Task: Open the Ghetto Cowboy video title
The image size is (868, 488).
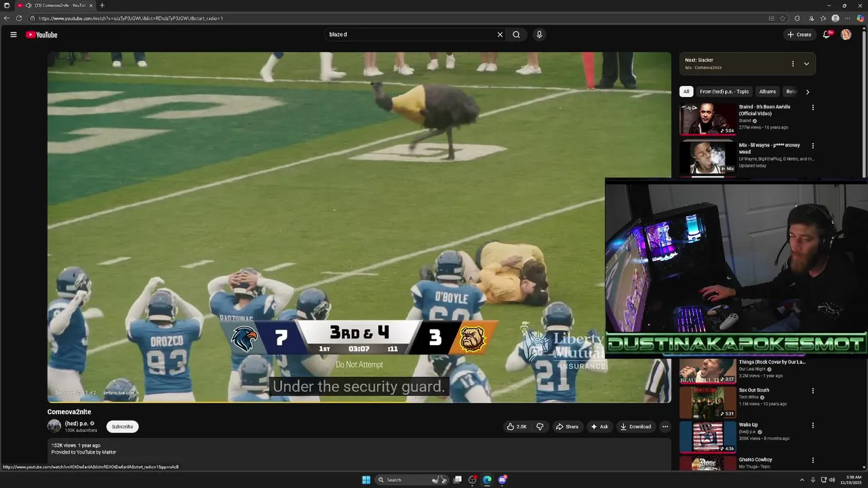Action: (x=755, y=460)
